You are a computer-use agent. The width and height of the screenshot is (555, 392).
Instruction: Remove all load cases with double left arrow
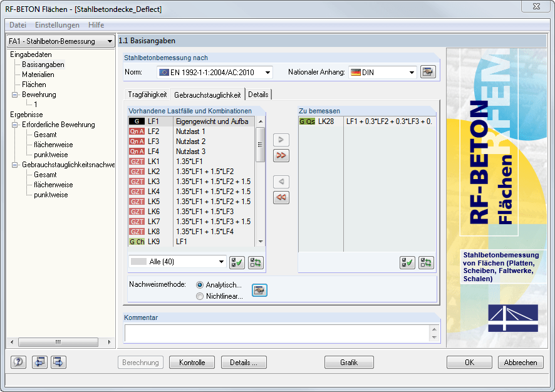click(281, 197)
